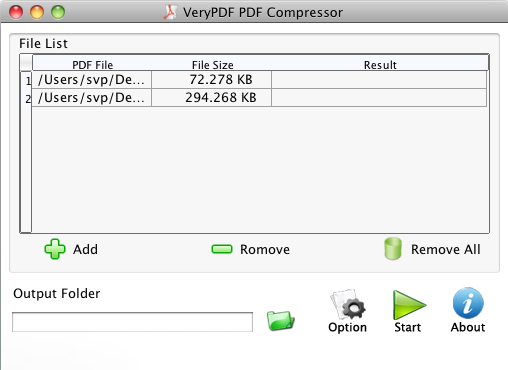Viewport: 508px width, 370px height.
Task: Click the green zoom window button
Action: pos(58,12)
